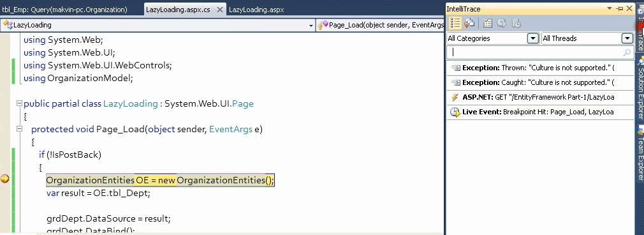The image size is (644, 235).
Task: Select the ASP.NET GET event row
Action: click(541, 98)
